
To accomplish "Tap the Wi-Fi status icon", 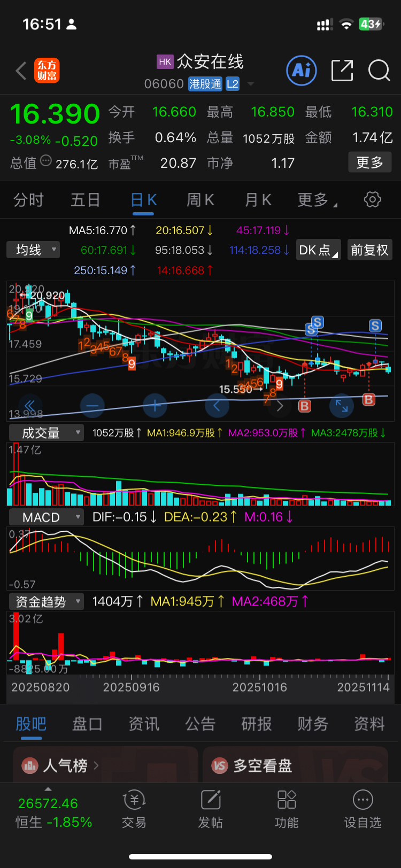I will 346,24.
